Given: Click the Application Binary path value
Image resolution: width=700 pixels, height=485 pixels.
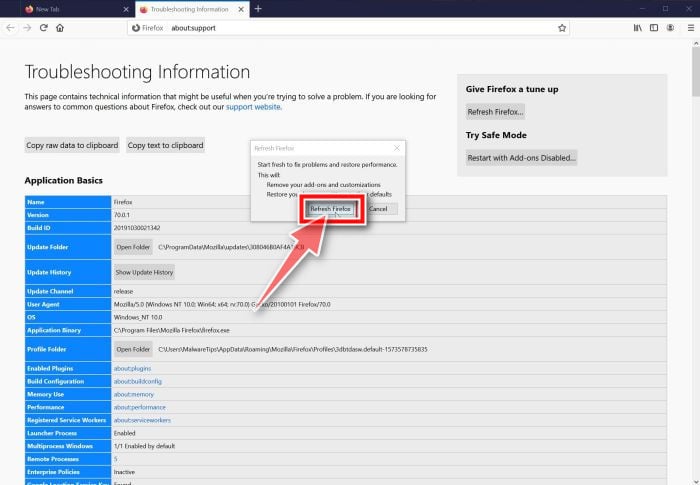Looking at the screenshot, I should (x=171, y=330).
